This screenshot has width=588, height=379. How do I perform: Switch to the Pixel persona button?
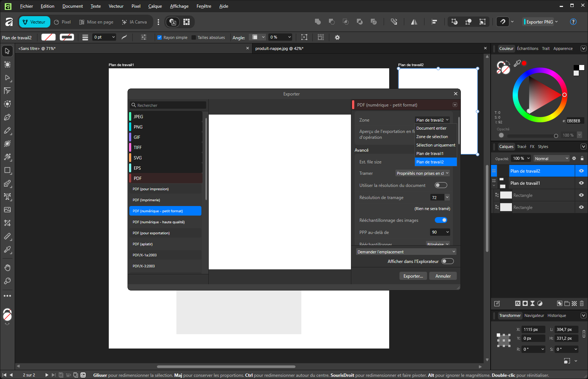(62, 22)
